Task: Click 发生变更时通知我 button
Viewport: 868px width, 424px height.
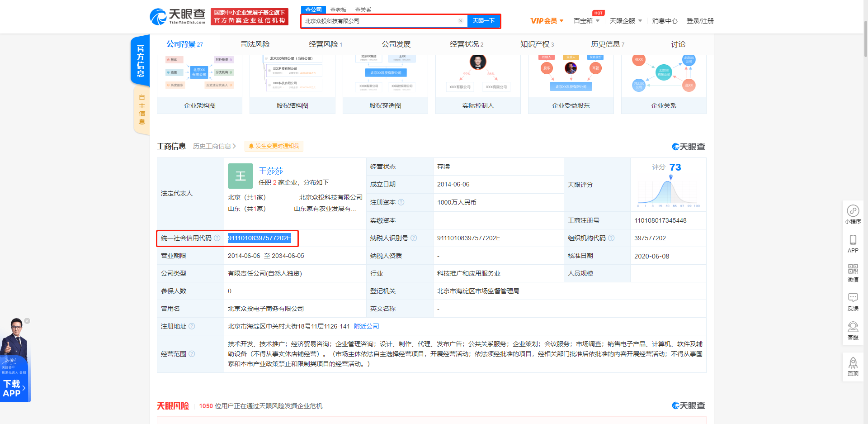Action: coord(274,146)
